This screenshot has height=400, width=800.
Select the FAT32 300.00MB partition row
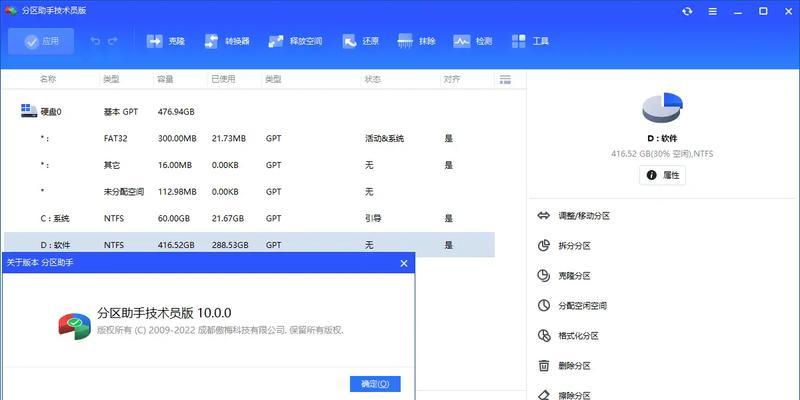pos(249,138)
